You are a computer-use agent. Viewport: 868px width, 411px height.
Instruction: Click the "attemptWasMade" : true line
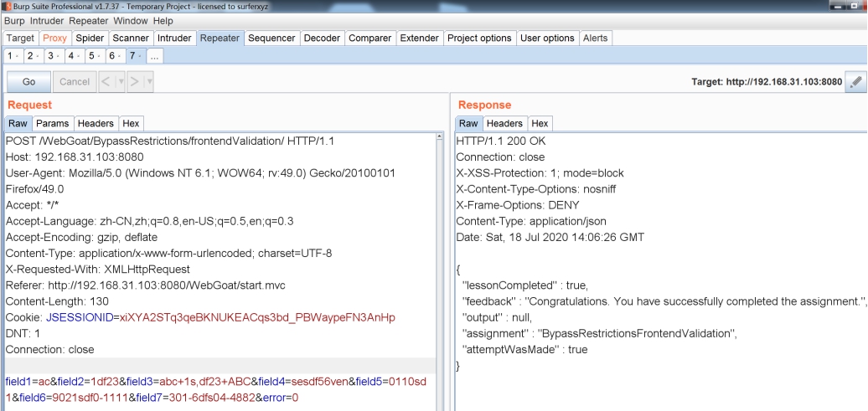524,350
